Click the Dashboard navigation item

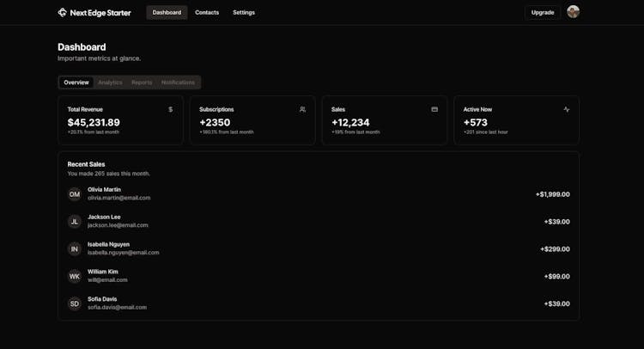coord(167,13)
